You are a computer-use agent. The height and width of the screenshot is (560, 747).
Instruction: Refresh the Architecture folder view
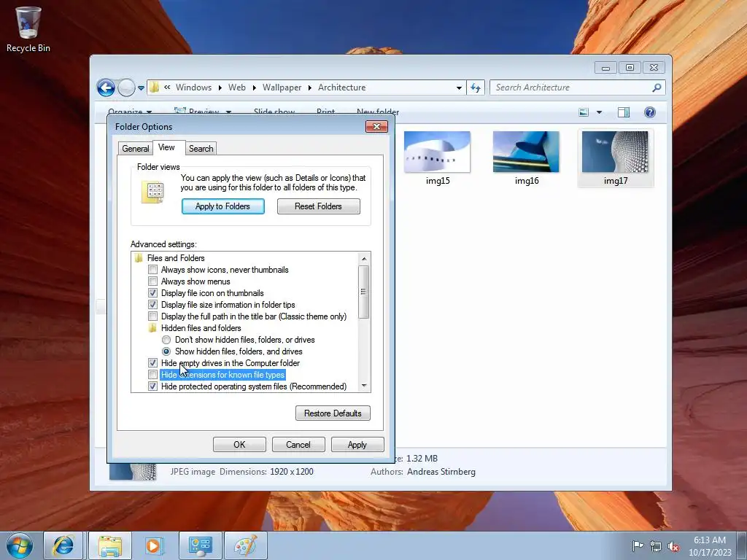[476, 87]
